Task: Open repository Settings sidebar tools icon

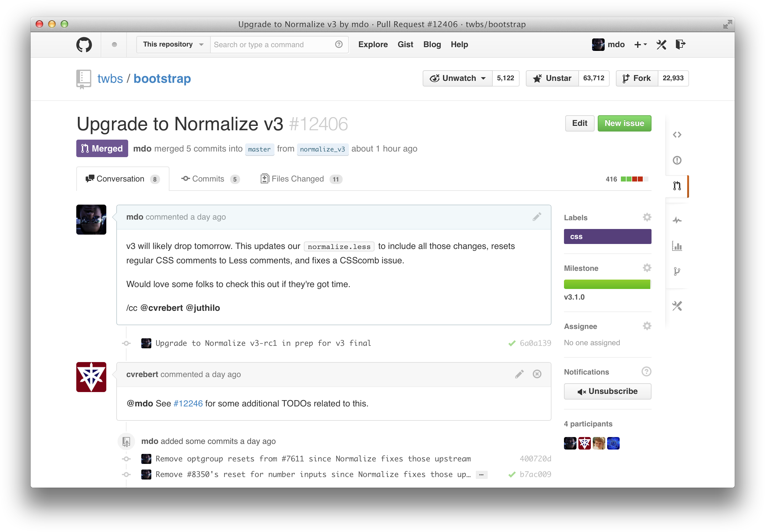Action: click(677, 306)
